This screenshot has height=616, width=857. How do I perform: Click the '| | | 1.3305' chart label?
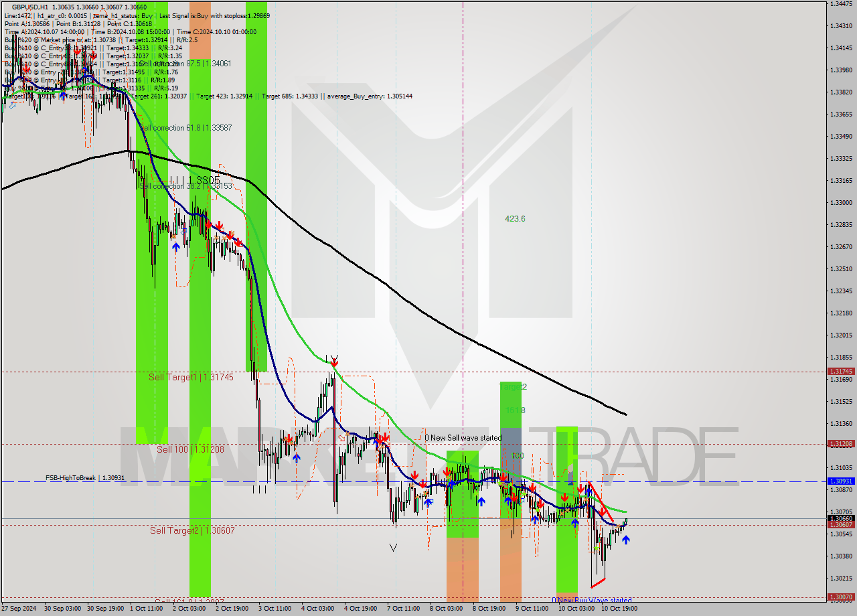(x=195, y=180)
